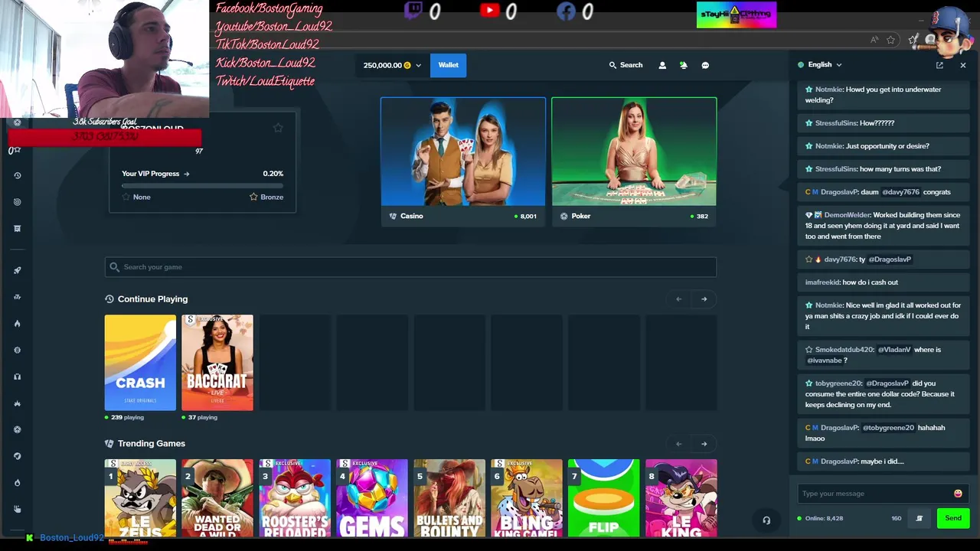The image size is (980, 551).
Task: Click the None VIP level label
Action: pos(142,197)
